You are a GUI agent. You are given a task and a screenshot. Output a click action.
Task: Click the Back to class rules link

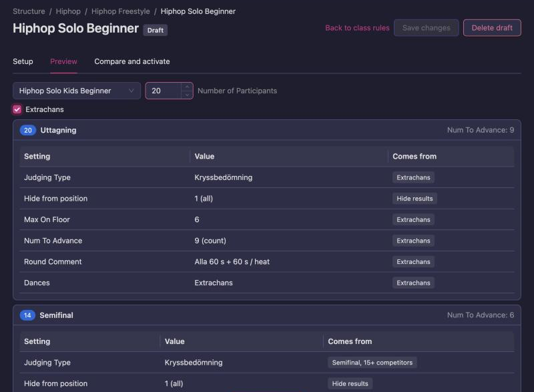(357, 28)
